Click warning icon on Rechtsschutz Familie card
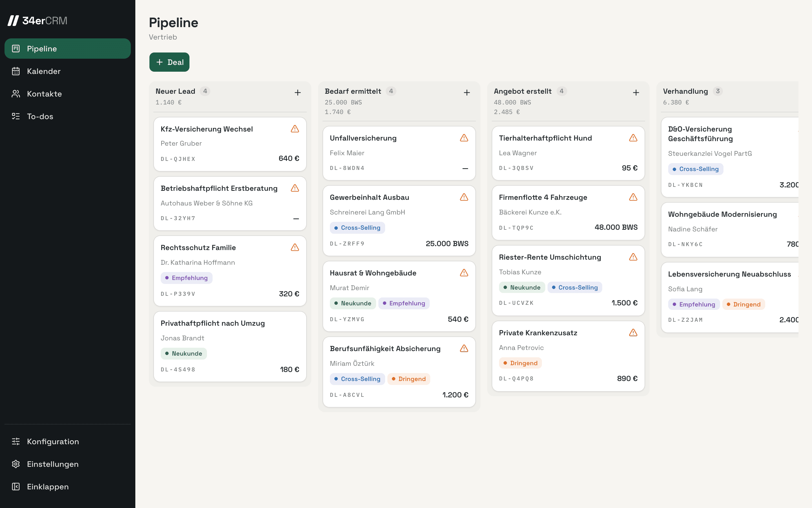The height and width of the screenshot is (508, 812). pyautogui.click(x=295, y=247)
